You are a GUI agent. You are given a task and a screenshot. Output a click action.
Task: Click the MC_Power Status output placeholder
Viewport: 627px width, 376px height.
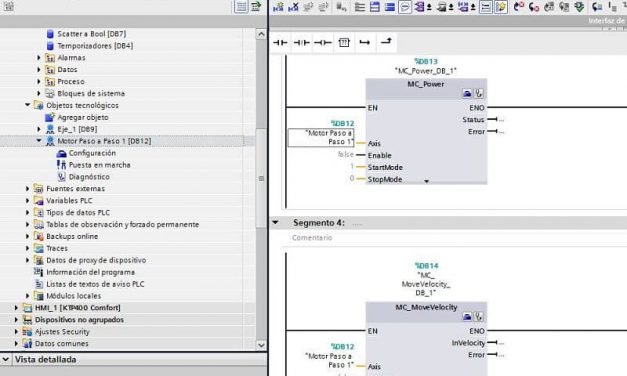click(501, 120)
